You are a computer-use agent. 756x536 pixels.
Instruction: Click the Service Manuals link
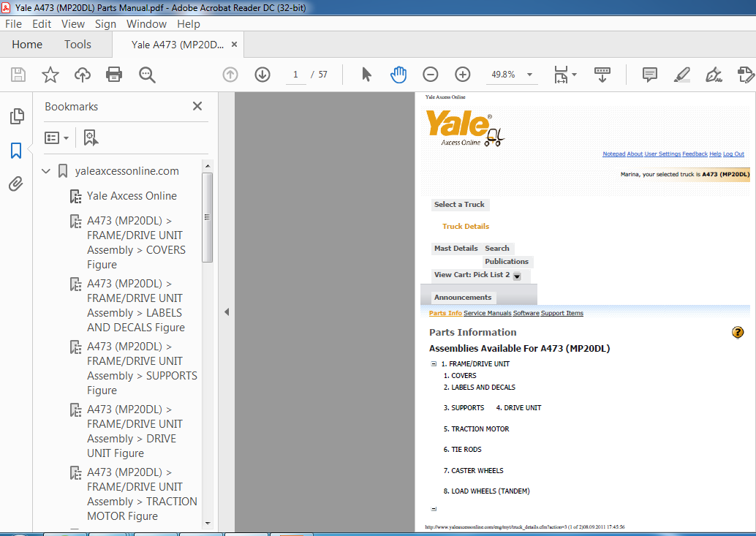click(x=488, y=313)
